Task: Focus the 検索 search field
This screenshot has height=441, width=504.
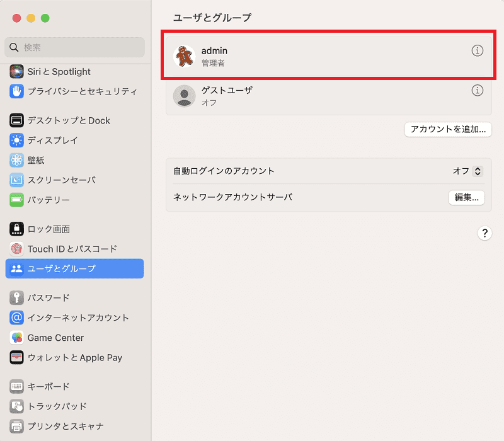Action: pyautogui.click(x=74, y=47)
